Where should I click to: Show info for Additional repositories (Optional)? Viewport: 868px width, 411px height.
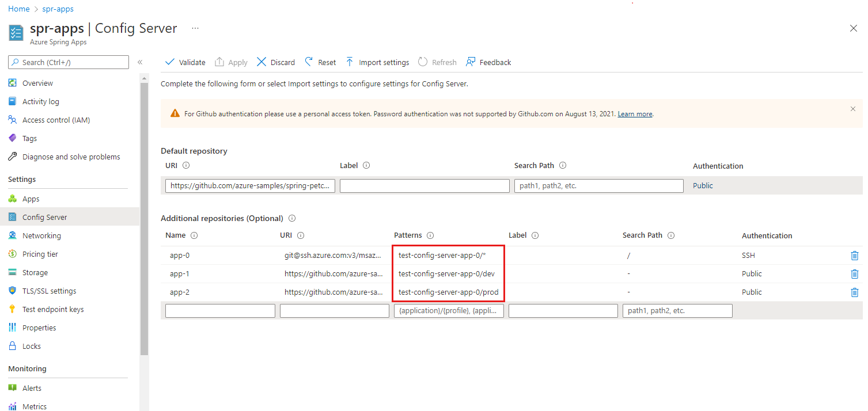tap(292, 218)
